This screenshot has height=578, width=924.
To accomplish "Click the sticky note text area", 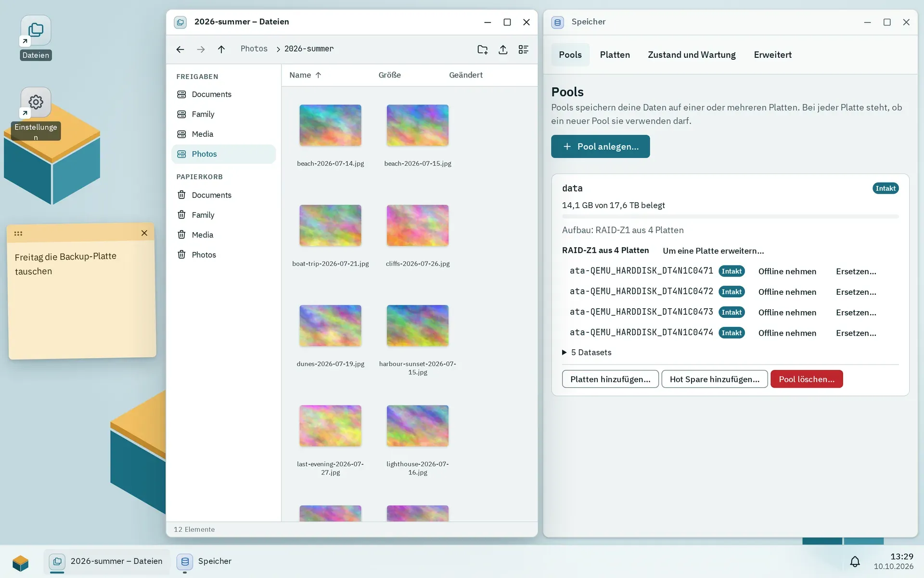I will point(82,300).
